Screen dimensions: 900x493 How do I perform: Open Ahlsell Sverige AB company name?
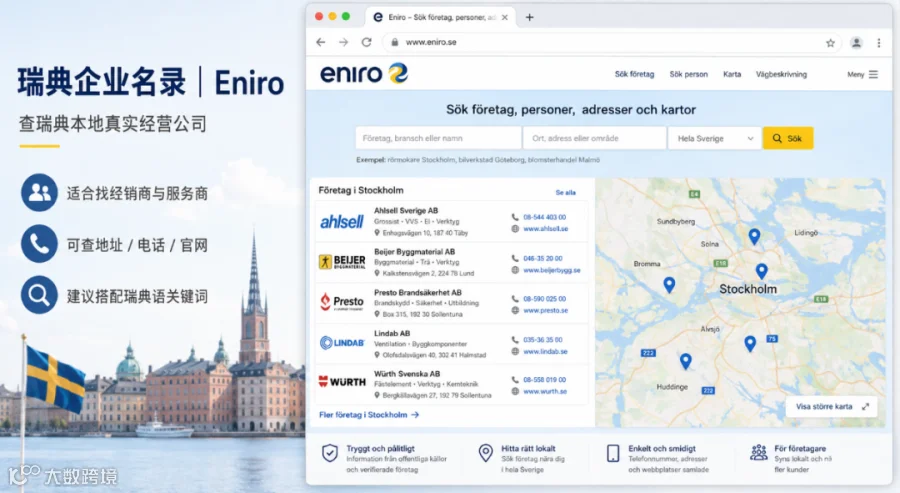pos(406,211)
